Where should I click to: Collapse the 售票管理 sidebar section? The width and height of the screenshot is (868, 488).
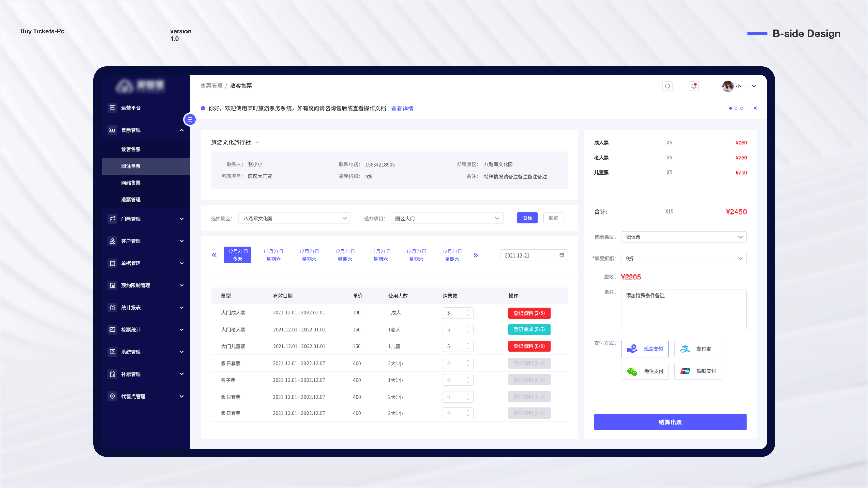(x=182, y=130)
